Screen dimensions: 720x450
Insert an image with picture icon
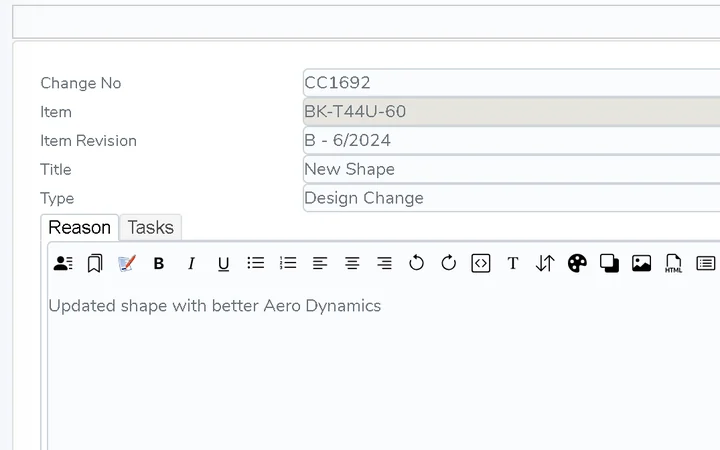pos(641,264)
